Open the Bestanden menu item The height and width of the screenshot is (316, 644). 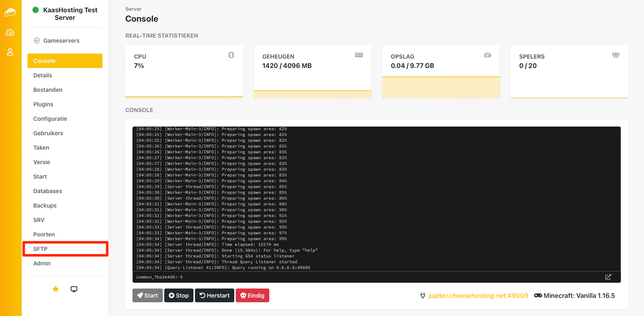click(48, 90)
